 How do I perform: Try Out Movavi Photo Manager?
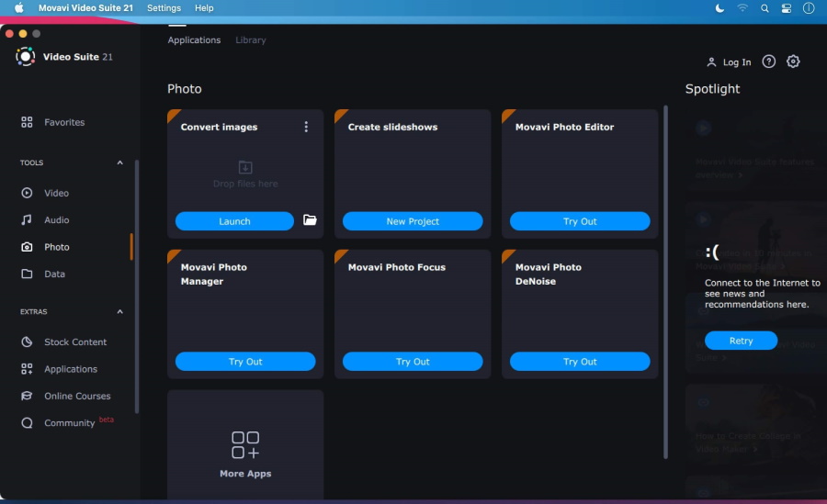(245, 361)
